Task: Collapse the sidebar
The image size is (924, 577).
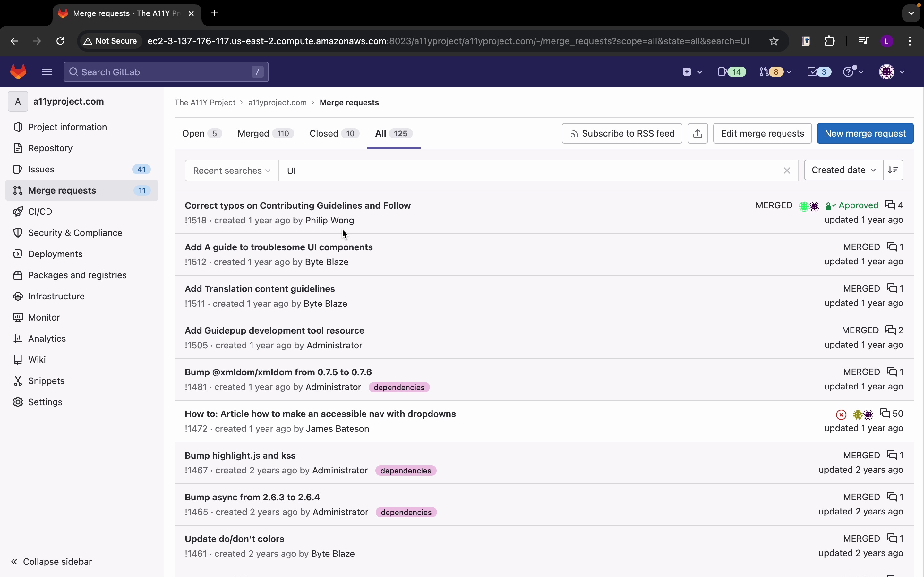Action: pyautogui.click(x=52, y=561)
